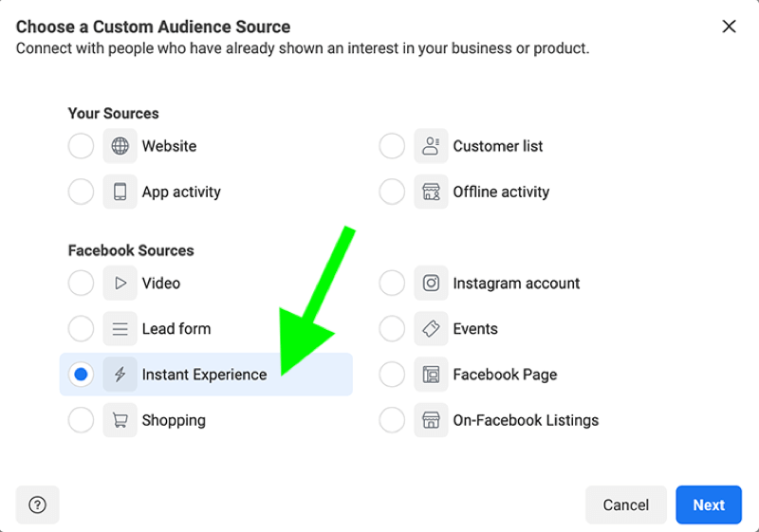Click the Next button

(709, 504)
